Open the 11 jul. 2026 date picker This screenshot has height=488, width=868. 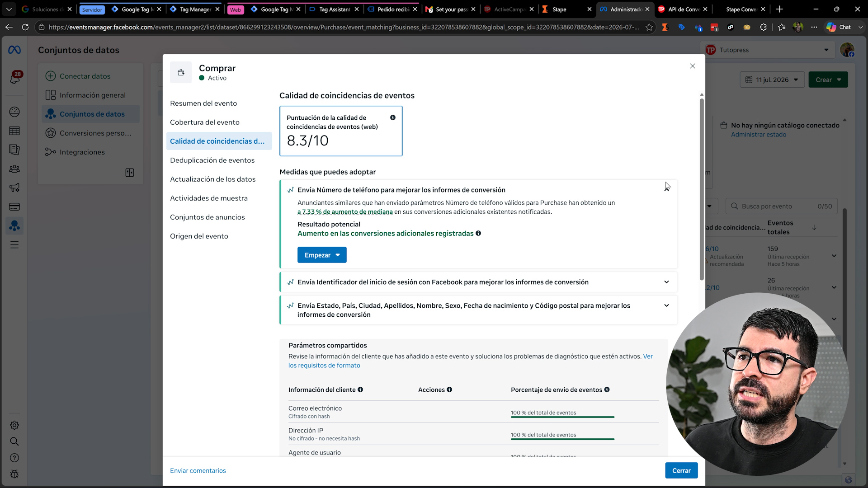tap(772, 80)
